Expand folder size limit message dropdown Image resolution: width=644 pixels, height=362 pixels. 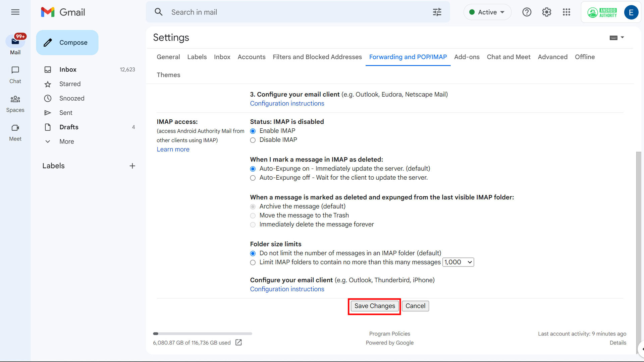458,262
